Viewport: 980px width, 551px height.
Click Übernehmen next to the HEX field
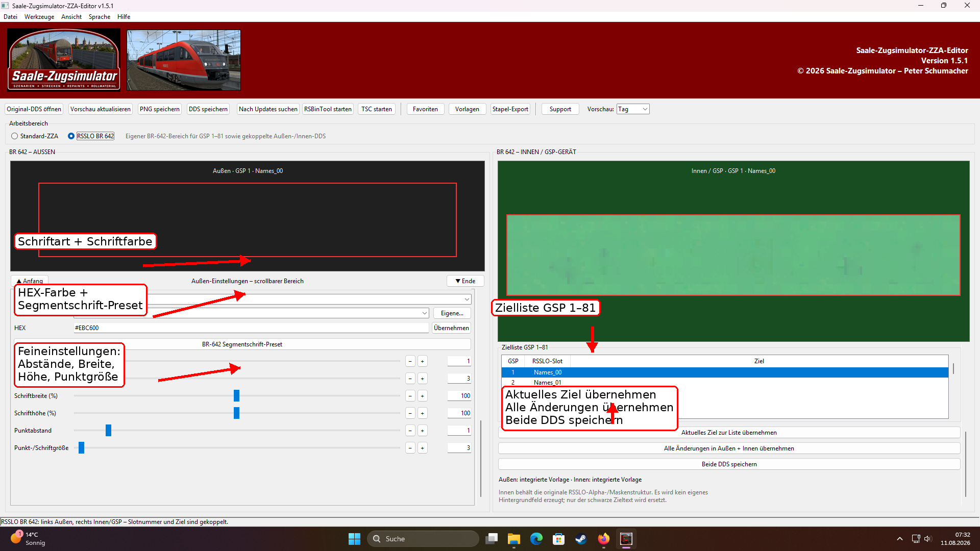pos(451,328)
